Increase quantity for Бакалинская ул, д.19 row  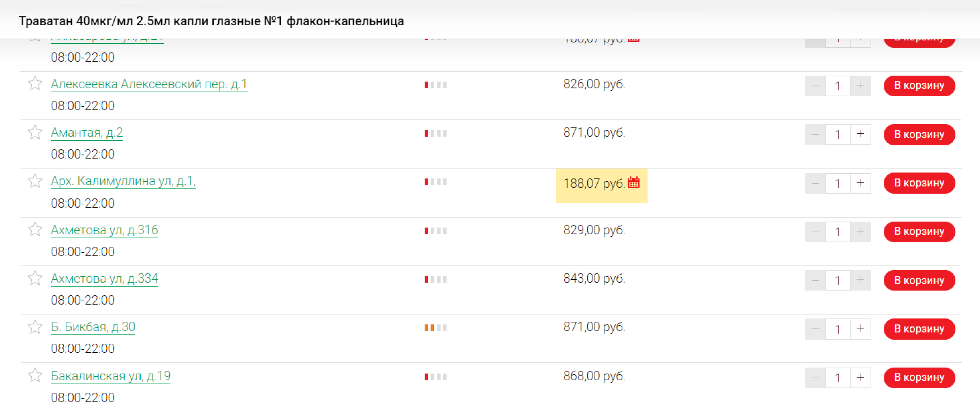coord(860,377)
